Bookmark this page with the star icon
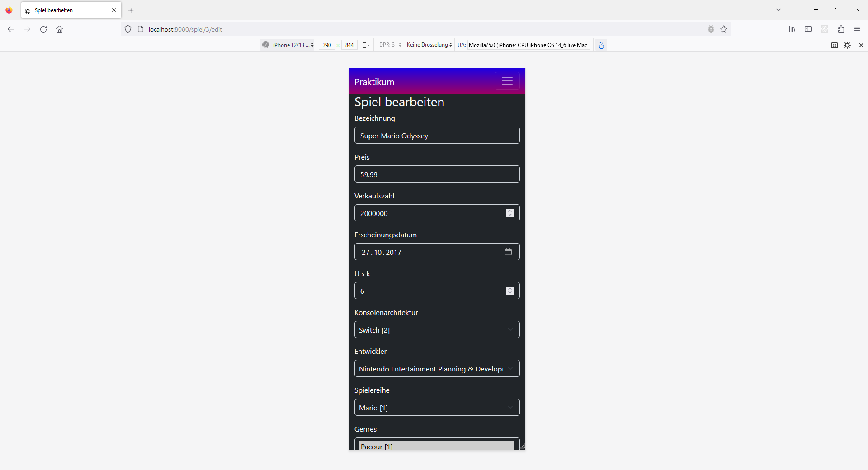The image size is (868, 470). [x=724, y=29]
